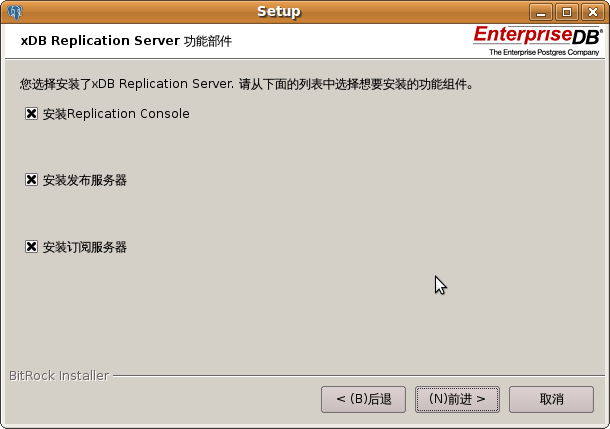610x429 pixels.
Task: Click the BitRock Installer label
Action: (x=59, y=376)
